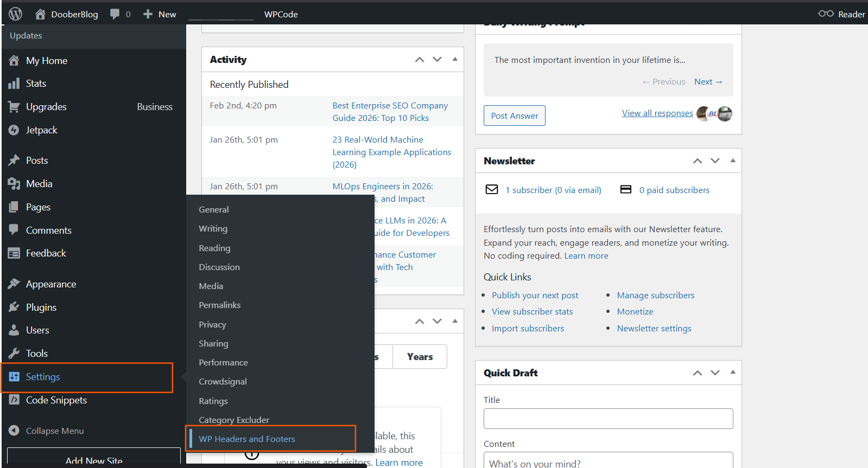Focus the Quick Draft Title field

(x=608, y=419)
